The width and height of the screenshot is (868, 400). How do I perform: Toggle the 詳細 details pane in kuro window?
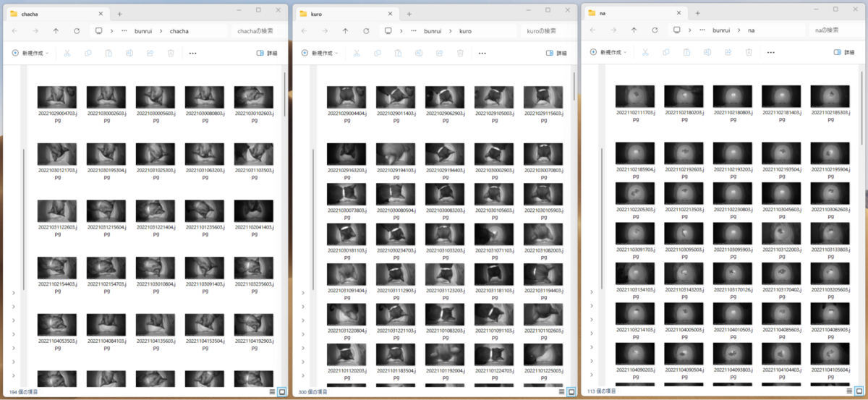[x=556, y=53]
